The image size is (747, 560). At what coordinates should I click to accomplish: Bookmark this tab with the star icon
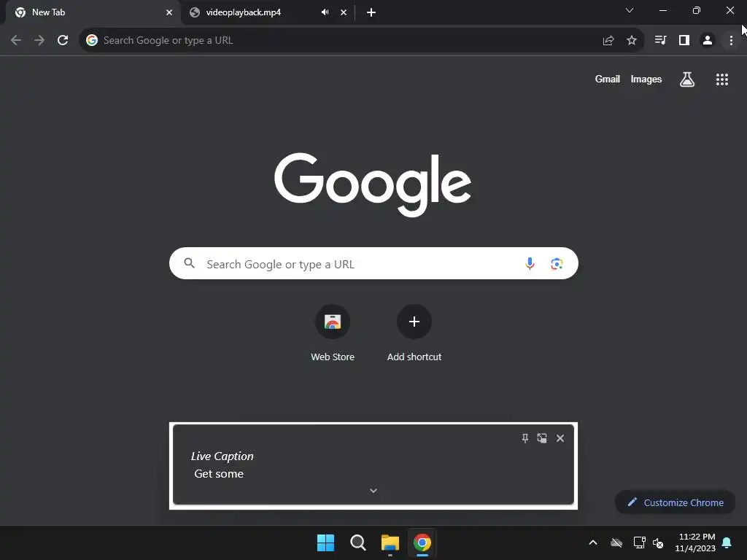[x=631, y=41]
